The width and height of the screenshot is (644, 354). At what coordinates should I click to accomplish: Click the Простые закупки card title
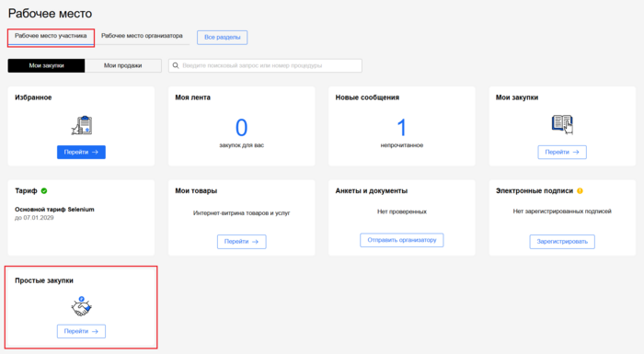[x=44, y=280]
